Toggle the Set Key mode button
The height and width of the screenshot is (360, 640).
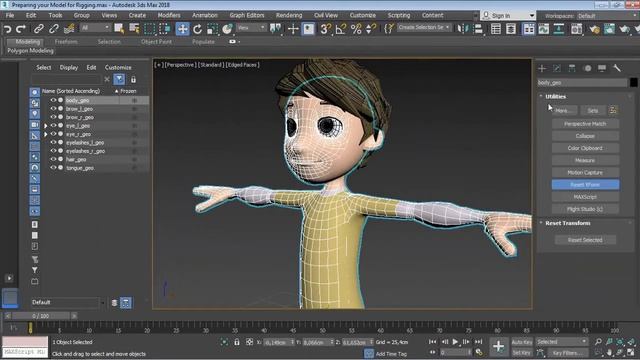point(522,352)
